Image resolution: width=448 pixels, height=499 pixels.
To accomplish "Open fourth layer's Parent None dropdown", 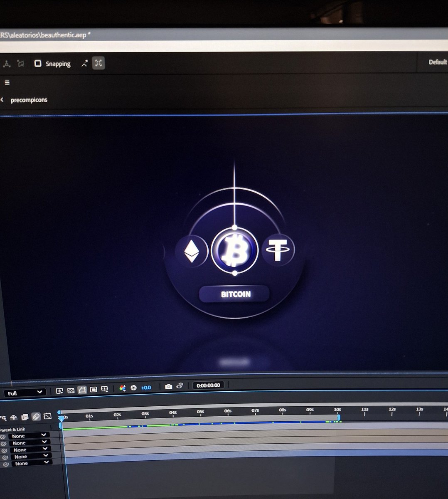I will [31, 456].
